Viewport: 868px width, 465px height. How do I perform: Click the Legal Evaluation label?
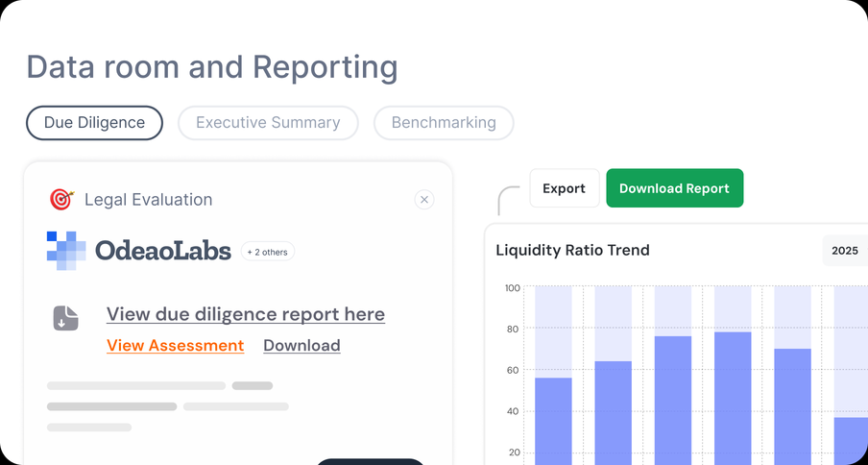[149, 200]
